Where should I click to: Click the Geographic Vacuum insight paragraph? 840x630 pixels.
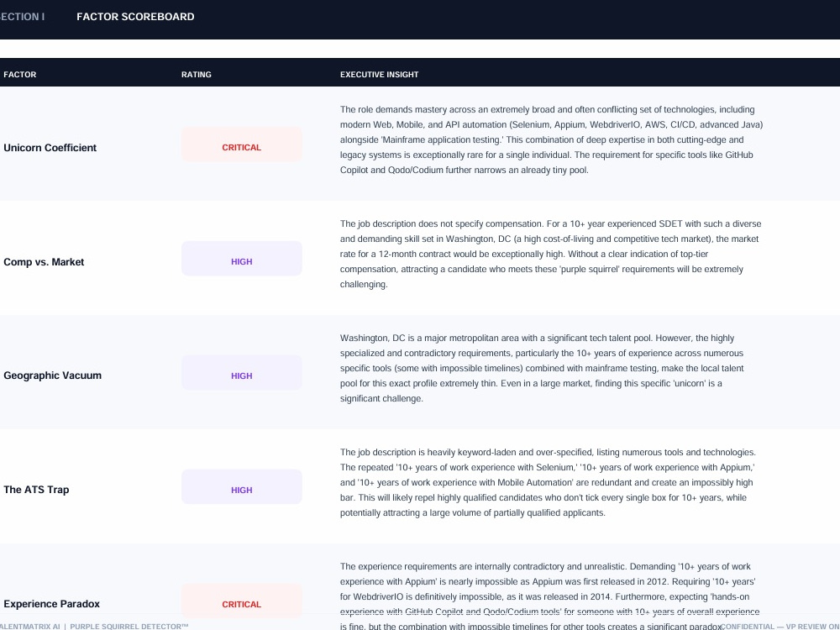542,368
